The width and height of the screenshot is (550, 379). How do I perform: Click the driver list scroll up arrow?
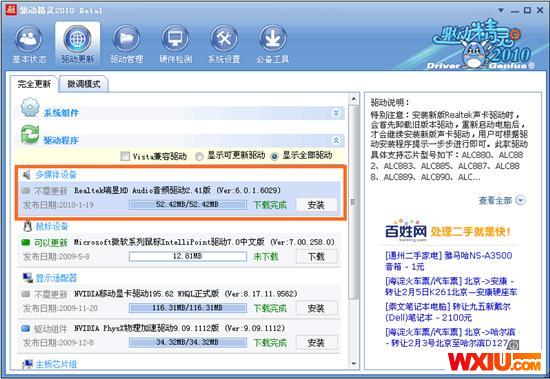pos(354,99)
